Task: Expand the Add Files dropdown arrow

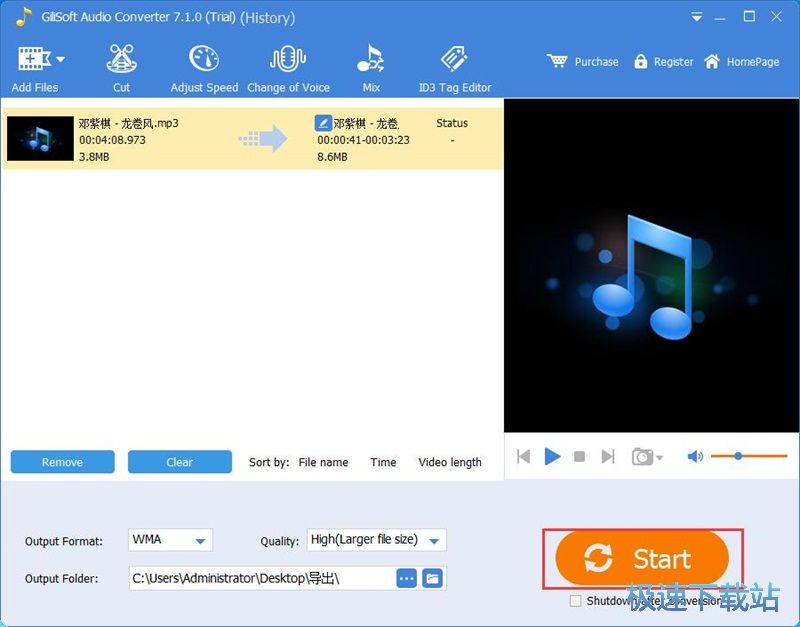Action: (60, 59)
